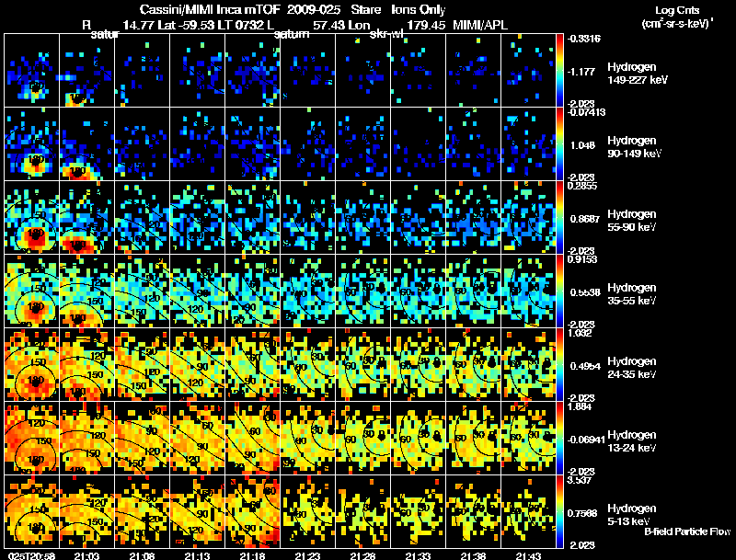Click the color bar beside Hydrogen 149-227 keV
This screenshot has height=560, width=736.
pyautogui.click(x=559, y=71)
